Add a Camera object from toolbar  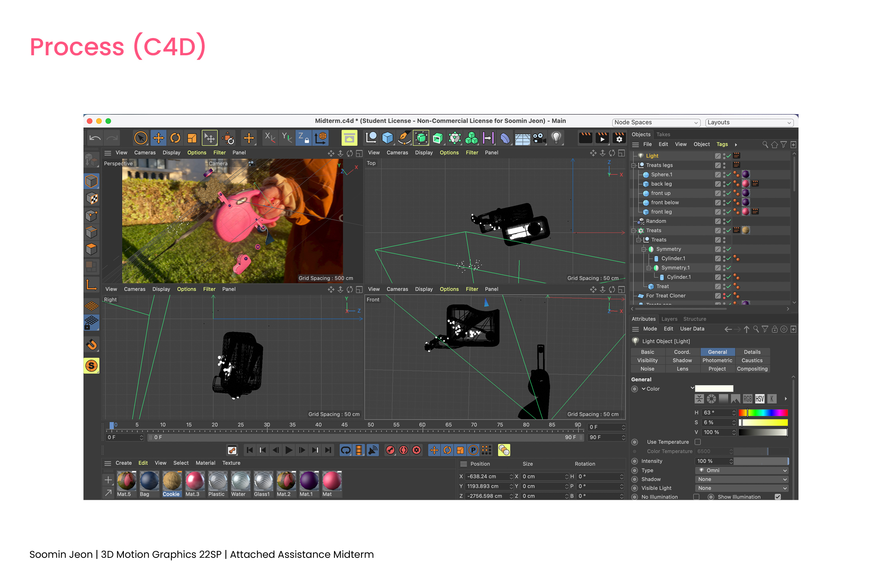click(539, 138)
